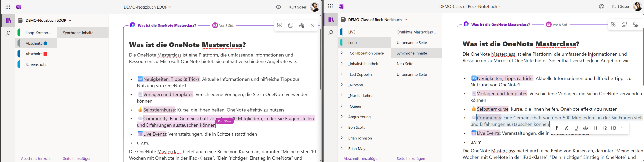Click OneNote logo in right window
Screen dimensions: 644x162
[341, 6]
